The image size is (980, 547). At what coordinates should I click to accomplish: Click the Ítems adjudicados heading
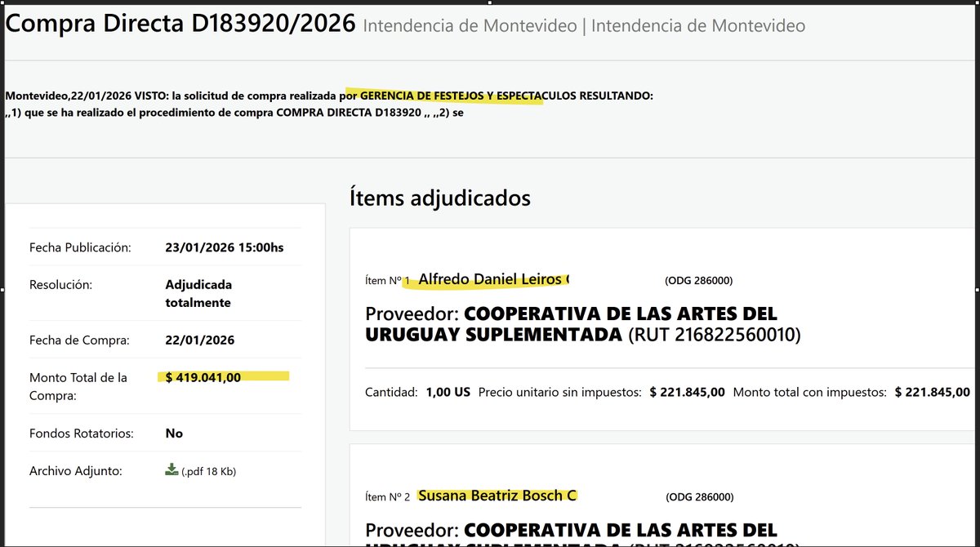440,198
